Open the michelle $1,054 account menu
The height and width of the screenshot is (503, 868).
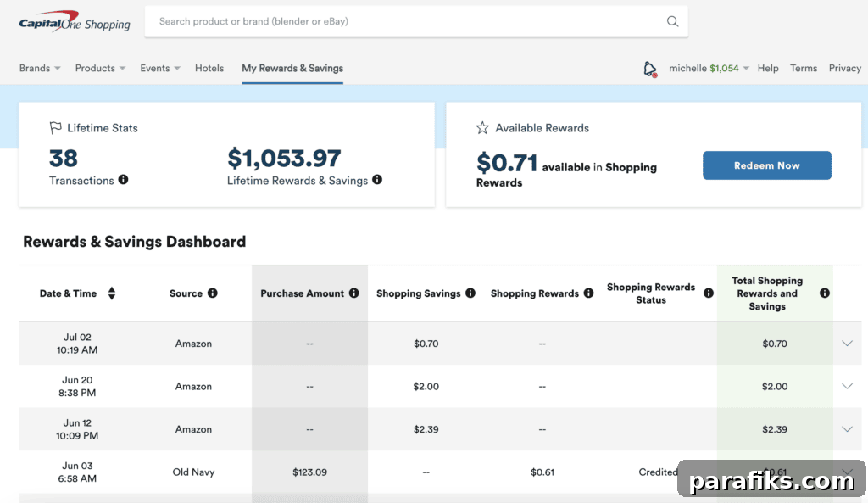(709, 68)
